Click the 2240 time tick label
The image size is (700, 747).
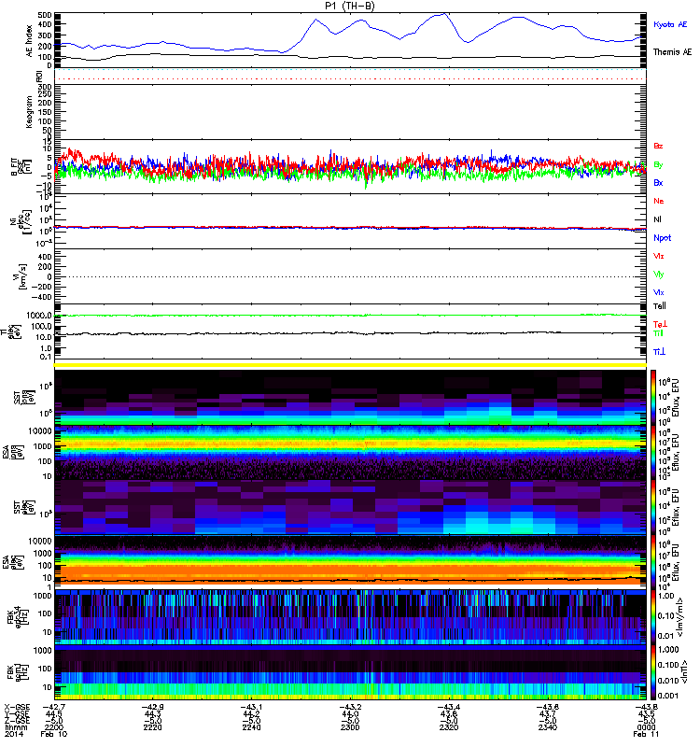251,727
